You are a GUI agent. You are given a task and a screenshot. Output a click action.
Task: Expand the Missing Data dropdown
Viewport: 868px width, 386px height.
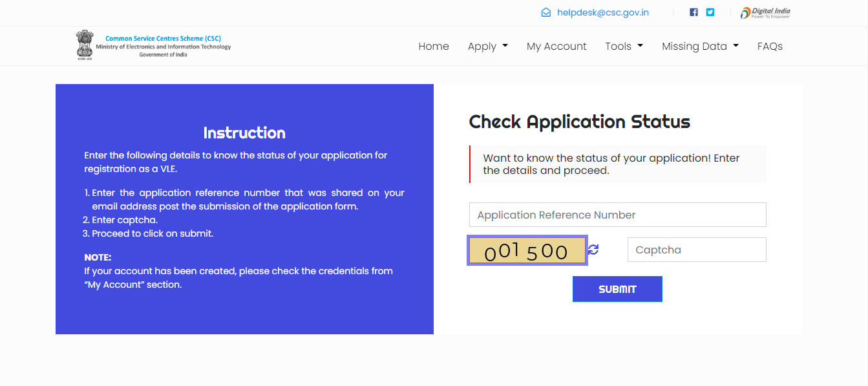pyautogui.click(x=700, y=46)
